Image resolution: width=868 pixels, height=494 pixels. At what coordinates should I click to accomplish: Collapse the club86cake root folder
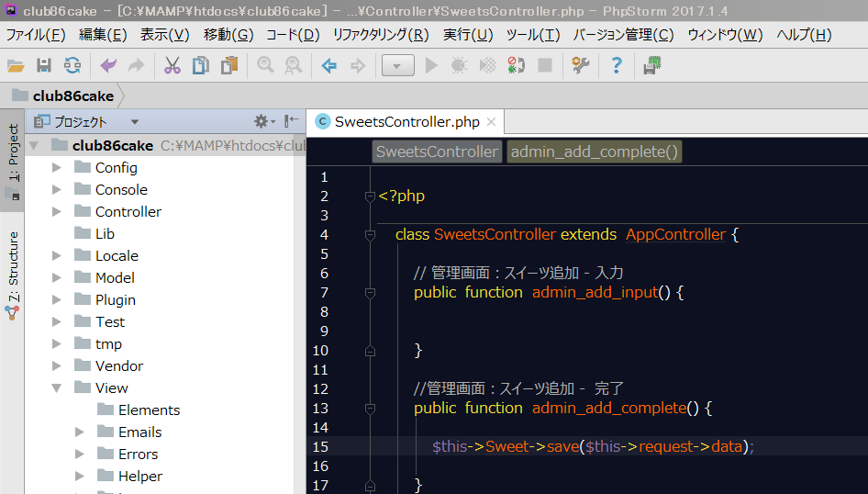point(34,146)
